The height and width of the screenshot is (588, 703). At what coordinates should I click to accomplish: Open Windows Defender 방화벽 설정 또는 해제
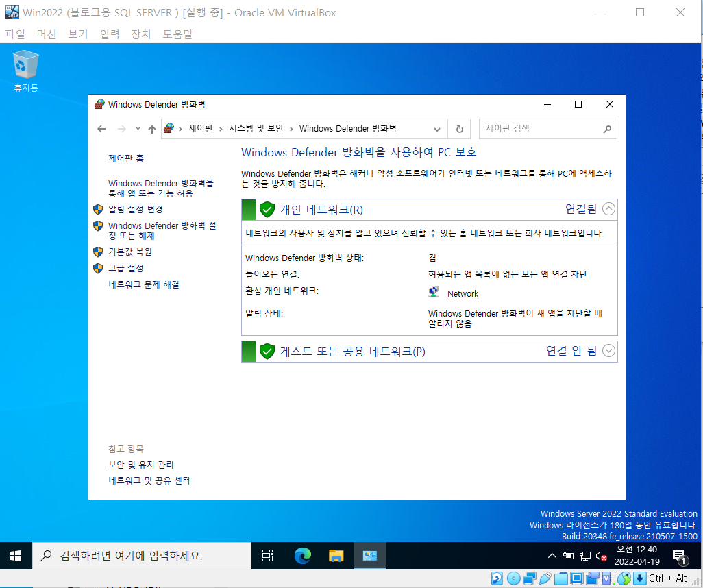point(162,230)
